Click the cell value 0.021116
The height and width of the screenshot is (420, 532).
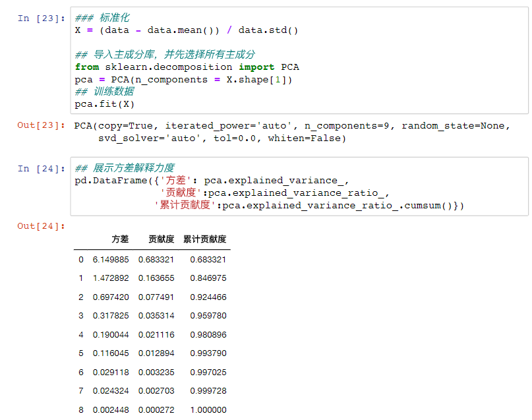click(156, 335)
